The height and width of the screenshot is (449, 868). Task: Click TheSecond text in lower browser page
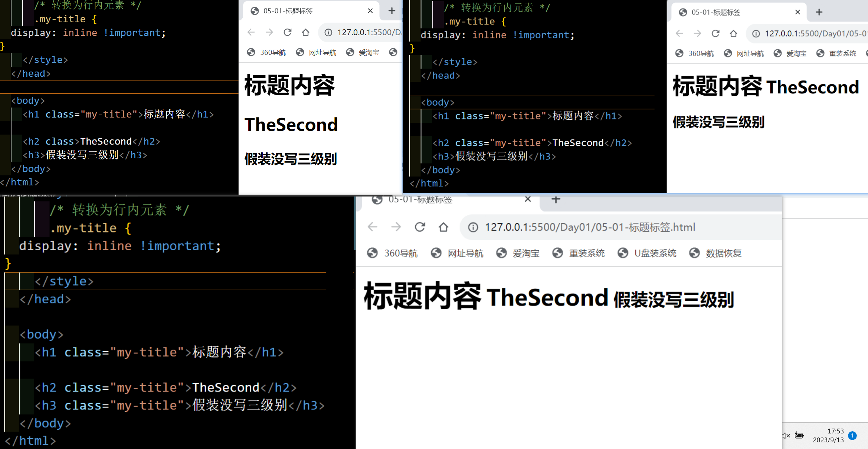pyautogui.click(x=547, y=297)
